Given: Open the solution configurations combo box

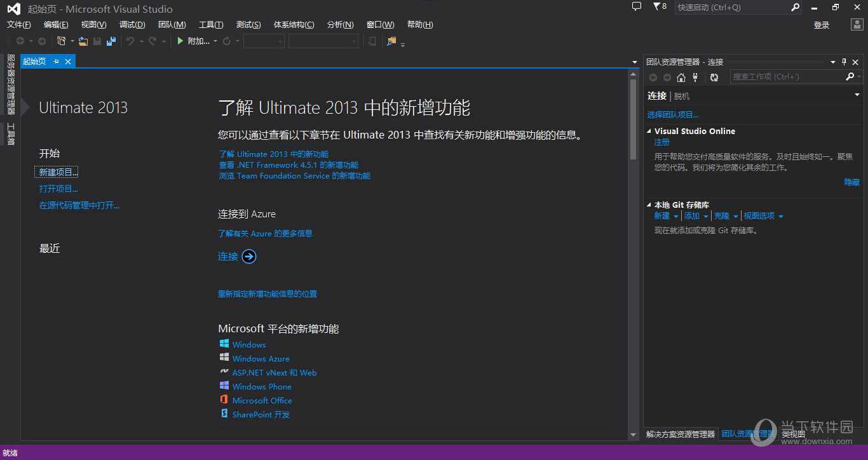Looking at the screenshot, I should click(264, 41).
